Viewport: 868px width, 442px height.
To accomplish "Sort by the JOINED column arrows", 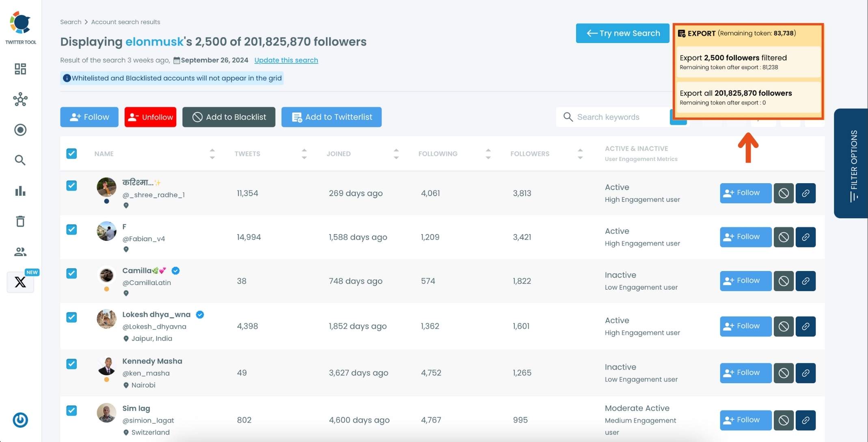I will [396, 154].
